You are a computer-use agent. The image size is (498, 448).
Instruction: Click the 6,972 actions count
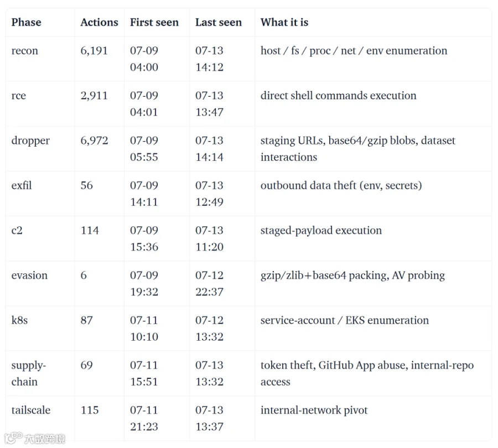tap(94, 140)
